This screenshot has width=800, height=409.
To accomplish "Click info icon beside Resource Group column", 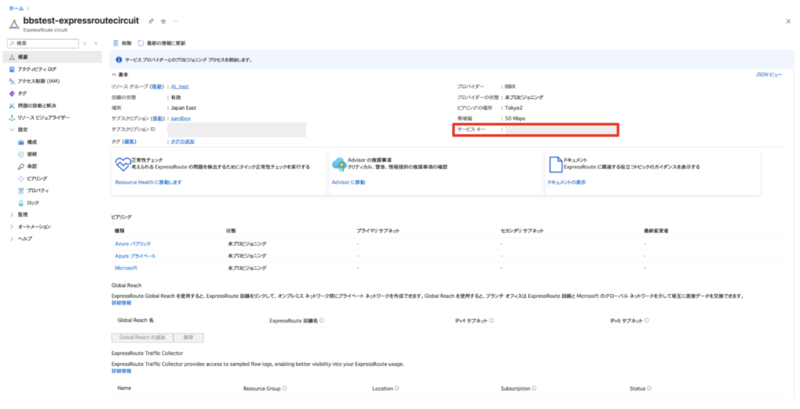I will pos(285,389).
